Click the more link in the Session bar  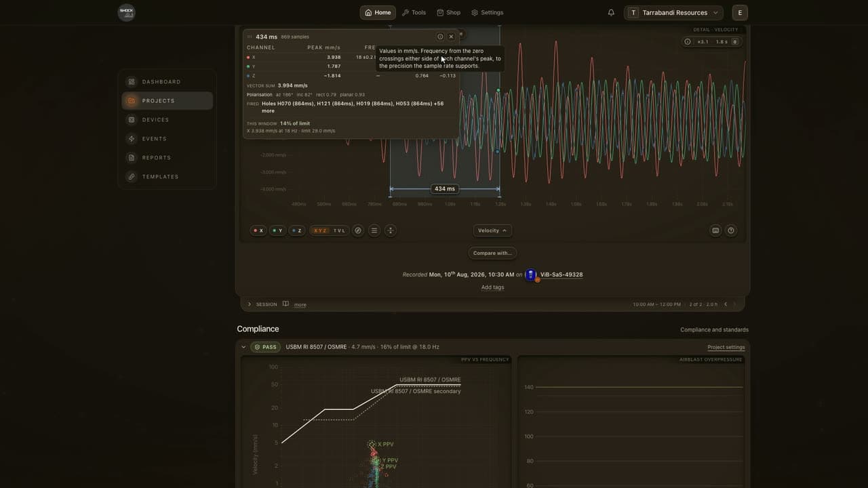pos(300,305)
